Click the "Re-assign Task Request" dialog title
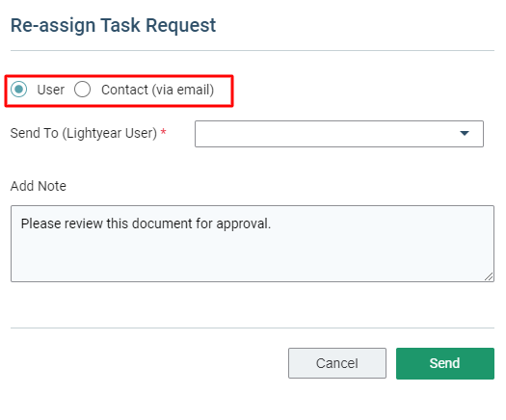 point(114,25)
